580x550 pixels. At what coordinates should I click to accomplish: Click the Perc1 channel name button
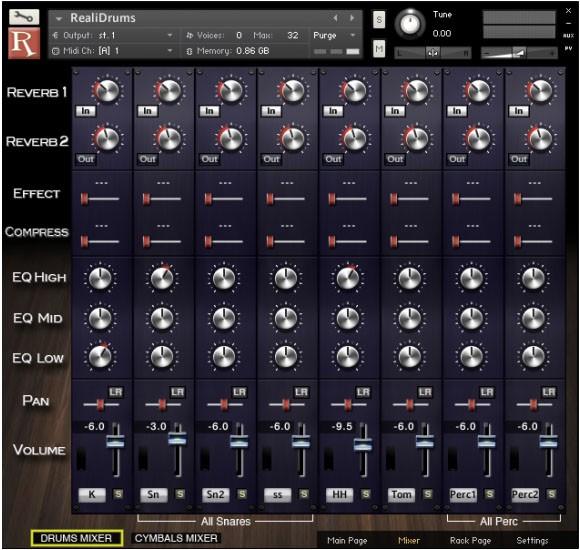(x=463, y=495)
